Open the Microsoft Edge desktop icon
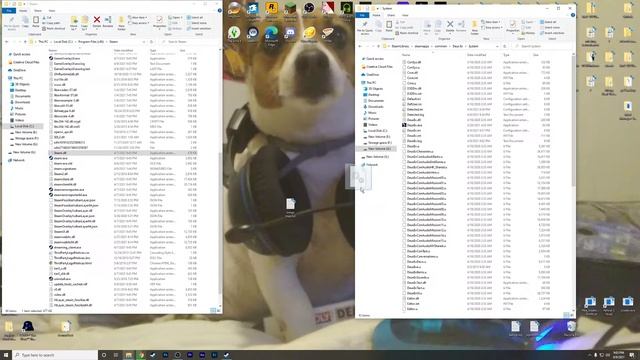This screenshot has width=640, height=360. click(271, 35)
